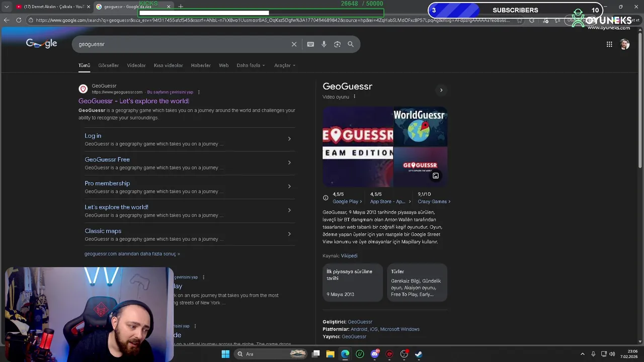Open Microsoft Edge on the taskbar
This screenshot has height=362, width=644.
point(345,354)
